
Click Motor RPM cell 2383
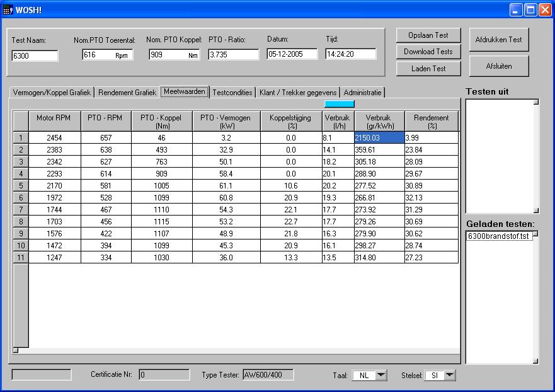pyautogui.click(x=55, y=150)
